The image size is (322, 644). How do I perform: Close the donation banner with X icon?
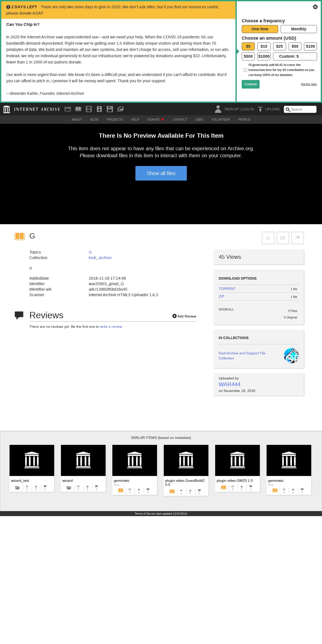pyautogui.click(x=315, y=7)
